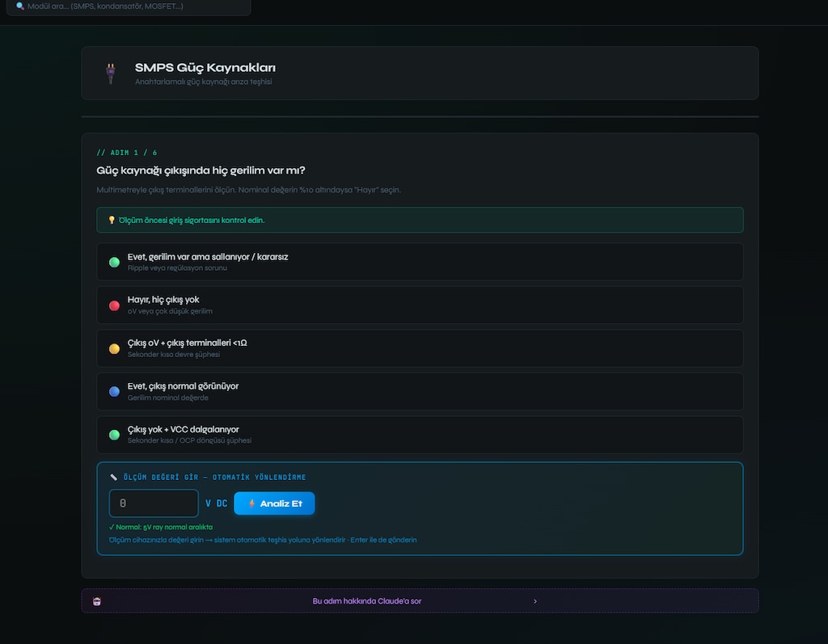Click the 'Normal: 5V ray normal aralıkta' status
This screenshot has width=828, height=644.
coord(161,527)
